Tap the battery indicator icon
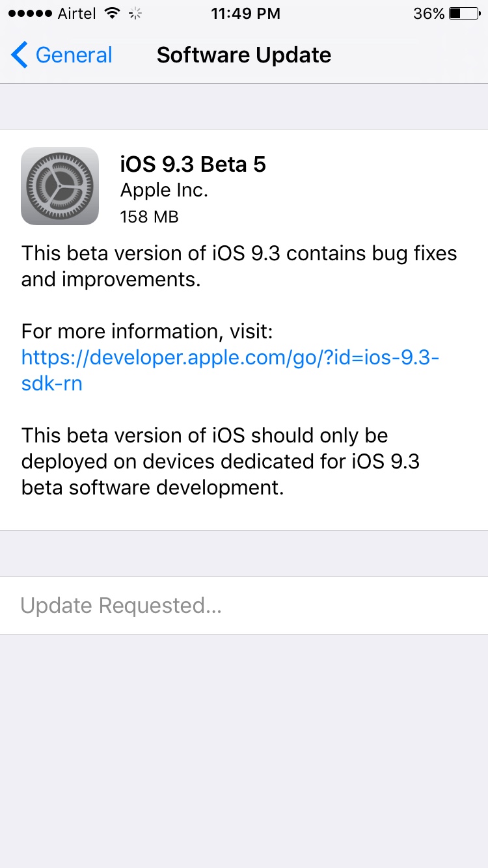This screenshot has width=488, height=868. tap(464, 14)
